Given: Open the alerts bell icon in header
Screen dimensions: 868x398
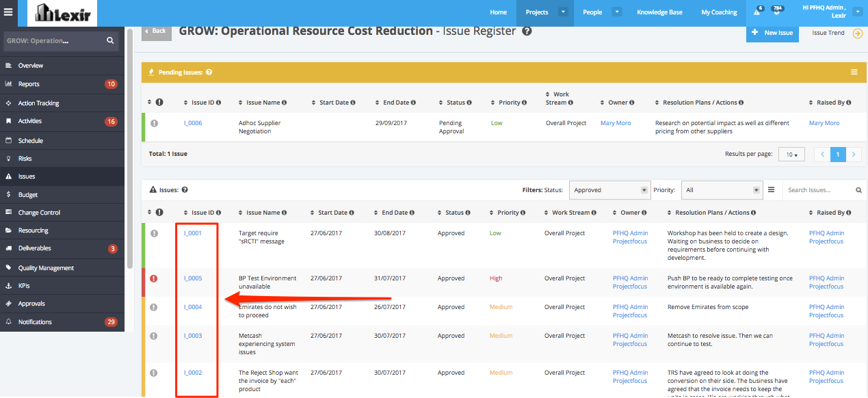Looking at the screenshot, I should point(757,12).
